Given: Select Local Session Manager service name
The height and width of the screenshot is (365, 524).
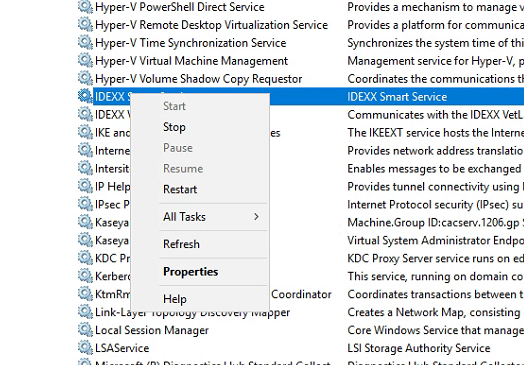Looking at the screenshot, I should pyautogui.click(x=152, y=331).
